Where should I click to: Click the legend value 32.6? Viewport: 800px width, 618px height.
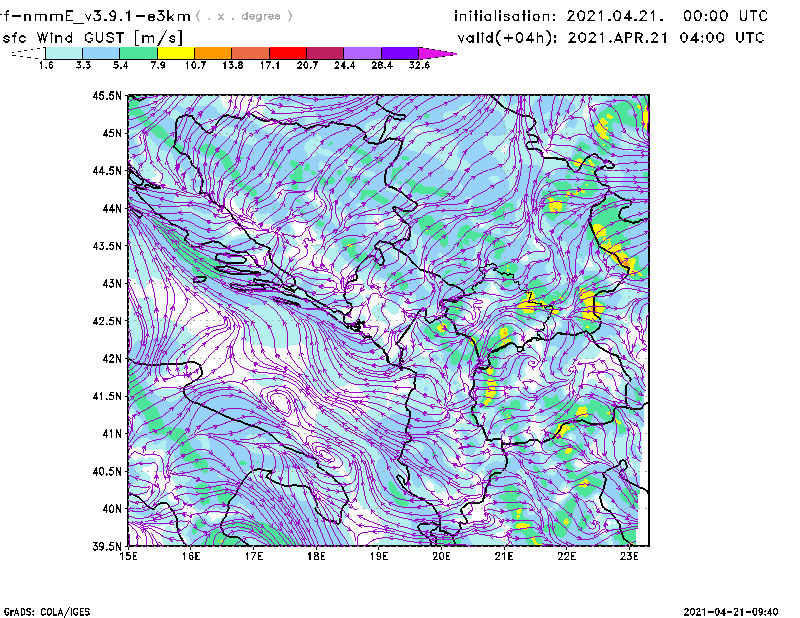[x=419, y=65]
